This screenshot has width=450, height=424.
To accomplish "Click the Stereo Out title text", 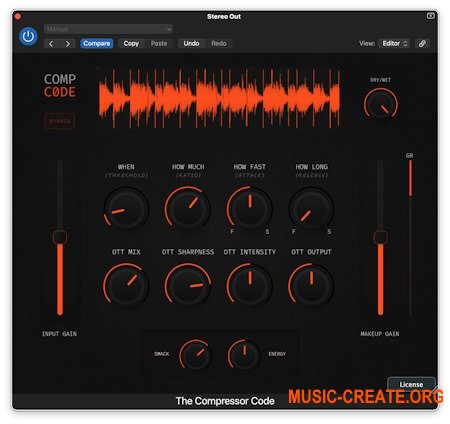I will 224,16.
